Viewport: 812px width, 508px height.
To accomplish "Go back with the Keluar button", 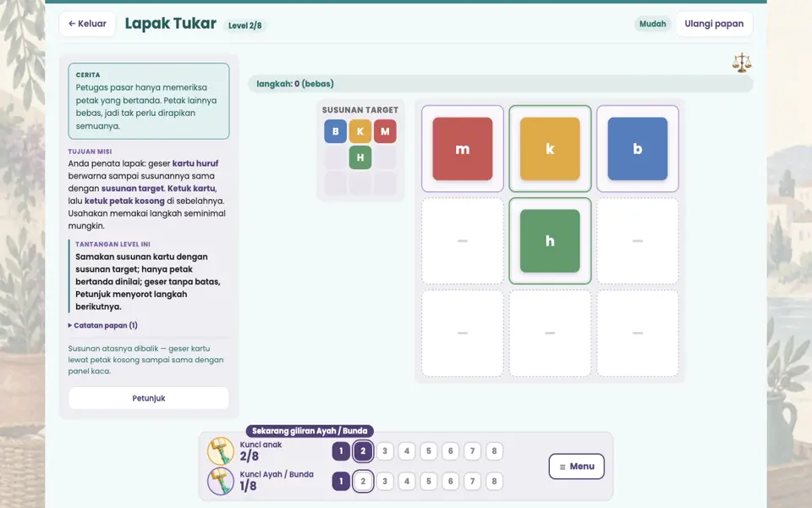I will [x=87, y=24].
